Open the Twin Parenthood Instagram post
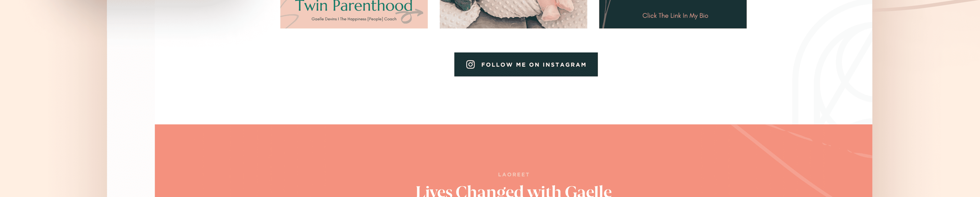This screenshot has height=197, width=980. 354,14
